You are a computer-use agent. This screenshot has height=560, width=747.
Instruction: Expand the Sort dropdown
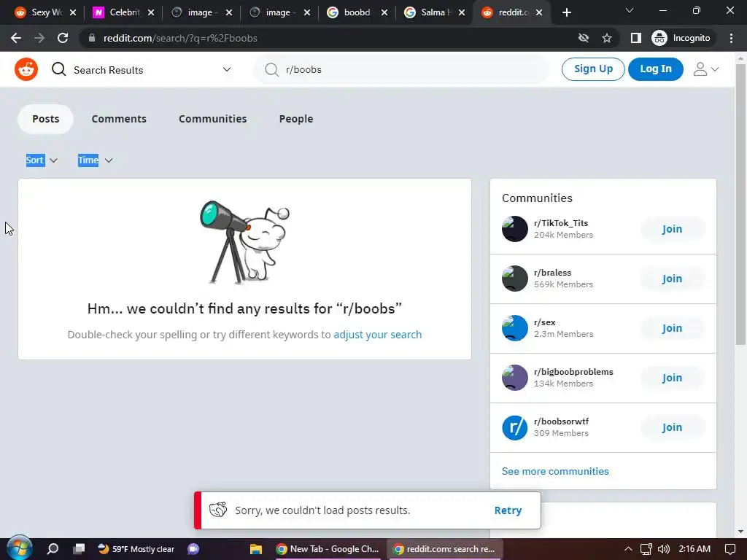[42, 160]
